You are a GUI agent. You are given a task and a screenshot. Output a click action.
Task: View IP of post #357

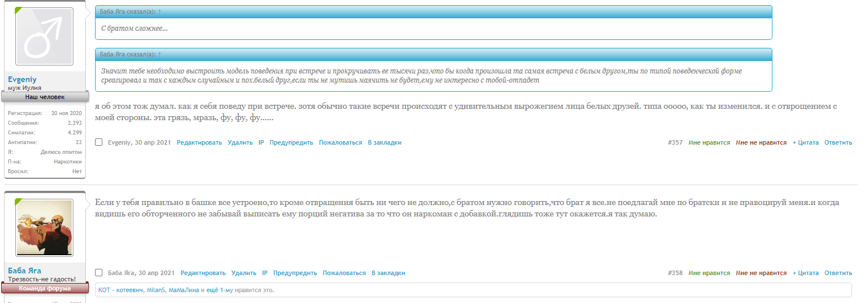261,142
